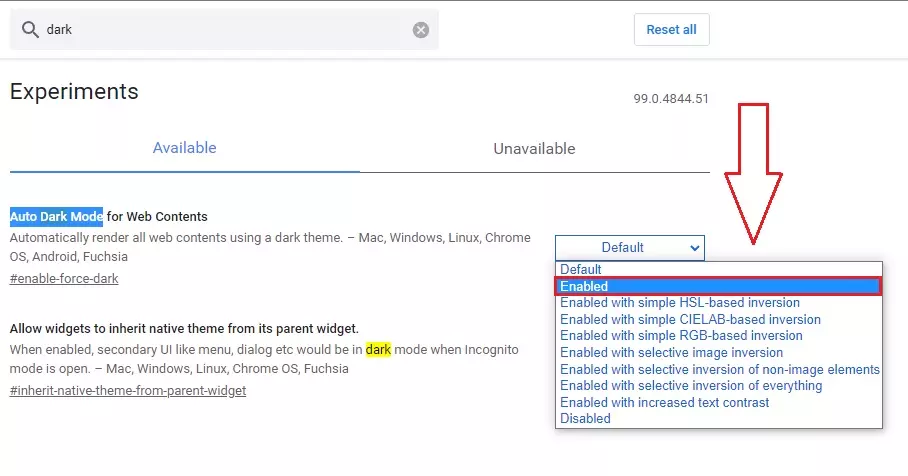
Task: Click 'Automatically render all web contents' description
Action: click(x=270, y=247)
